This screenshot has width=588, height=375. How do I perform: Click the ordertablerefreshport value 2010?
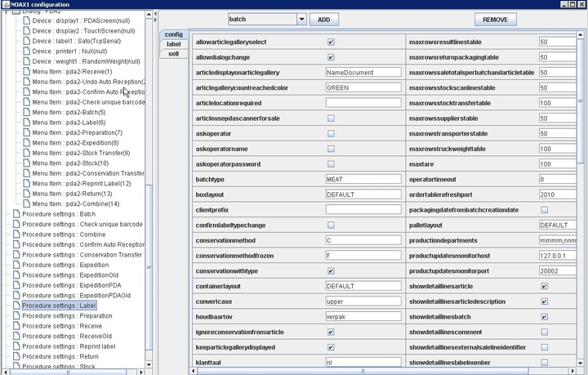click(x=558, y=194)
